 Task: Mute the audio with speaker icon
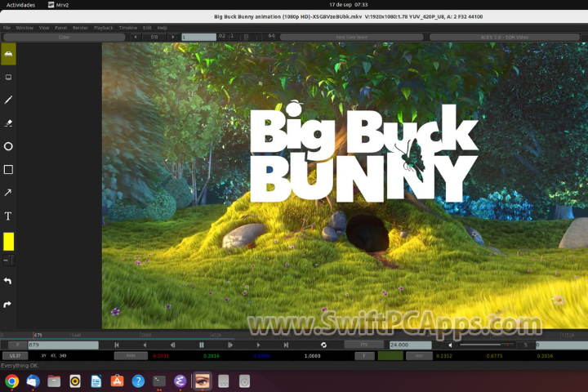click(450, 345)
